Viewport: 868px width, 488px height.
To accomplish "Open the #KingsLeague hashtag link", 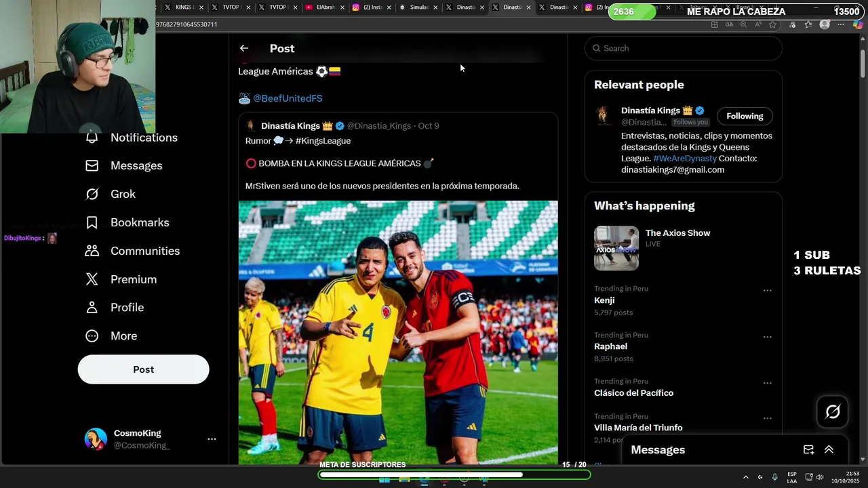I will tap(323, 141).
